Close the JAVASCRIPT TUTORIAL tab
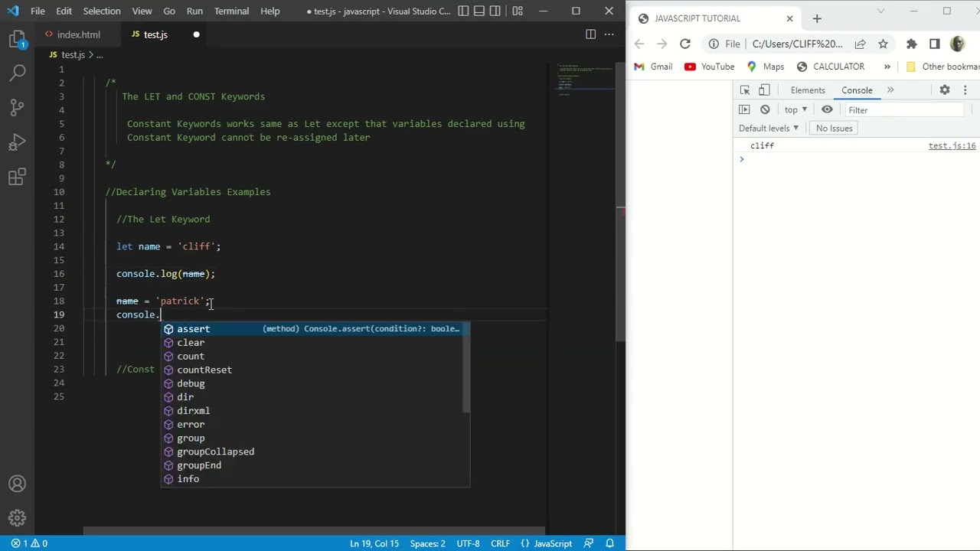The width and height of the screenshot is (980, 551). [789, 18]
